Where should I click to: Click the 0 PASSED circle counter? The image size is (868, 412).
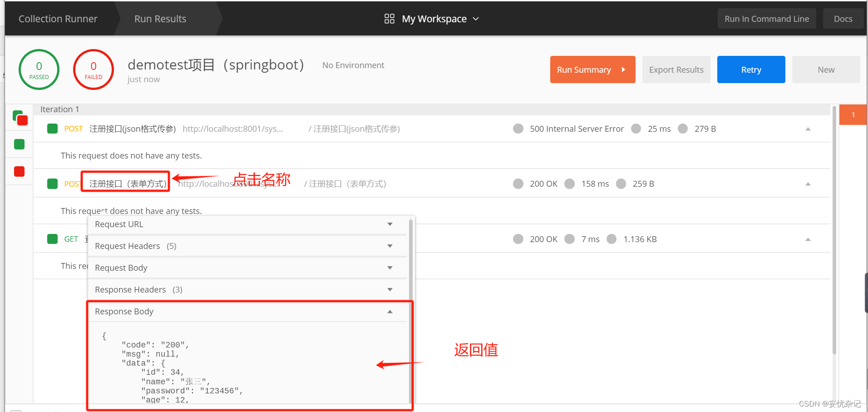click(x=39, y=69)
